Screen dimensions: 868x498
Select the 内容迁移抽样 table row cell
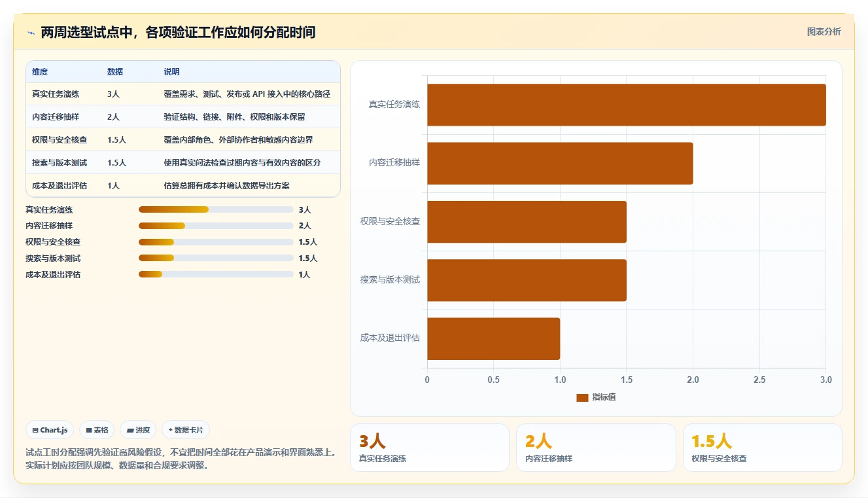pyautogui.click(x=56, y=116)
